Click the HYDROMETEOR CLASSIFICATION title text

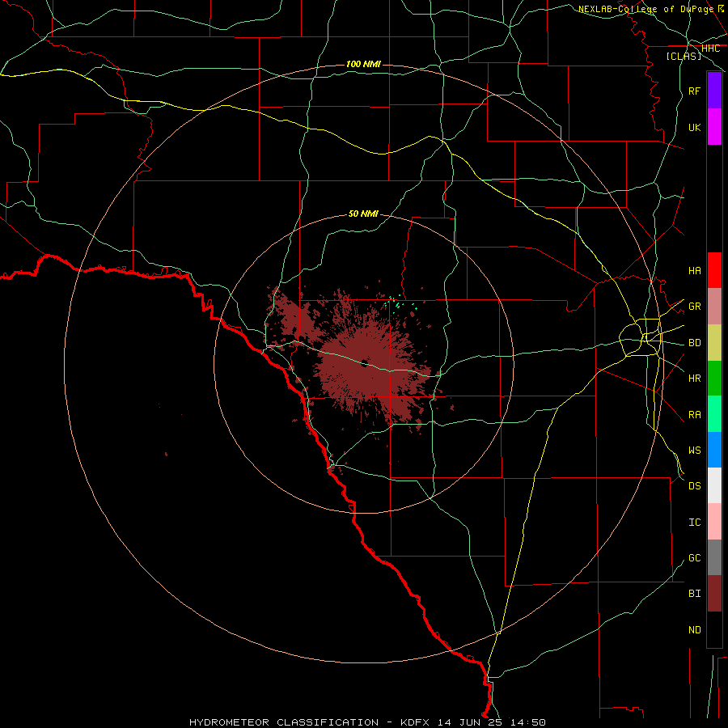[x=284, y=722]
